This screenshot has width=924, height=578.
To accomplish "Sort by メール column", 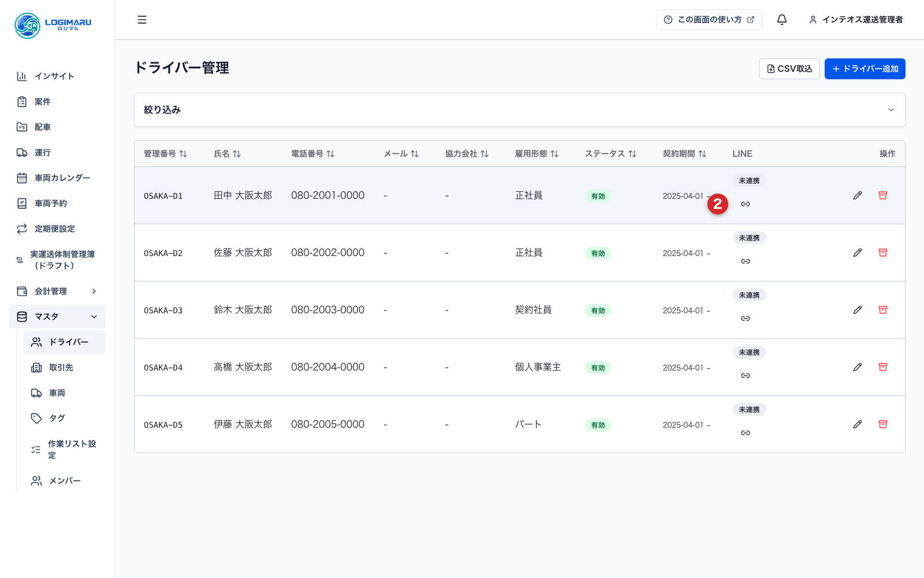I will tap(401, 154).
